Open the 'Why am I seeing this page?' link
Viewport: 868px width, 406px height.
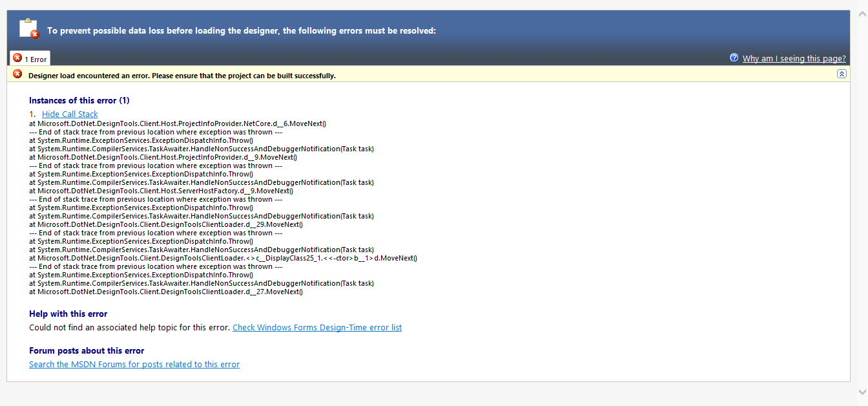point(794,58)
